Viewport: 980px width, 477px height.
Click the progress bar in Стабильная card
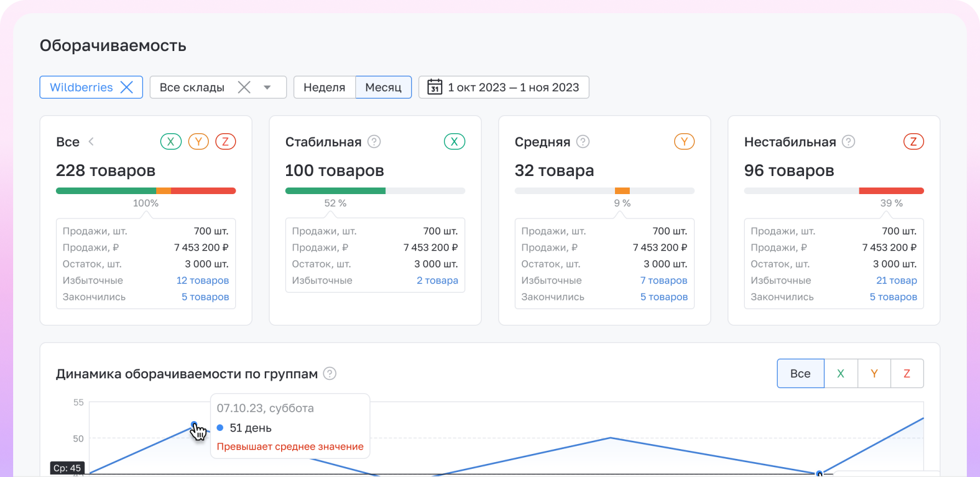[375, 191]
